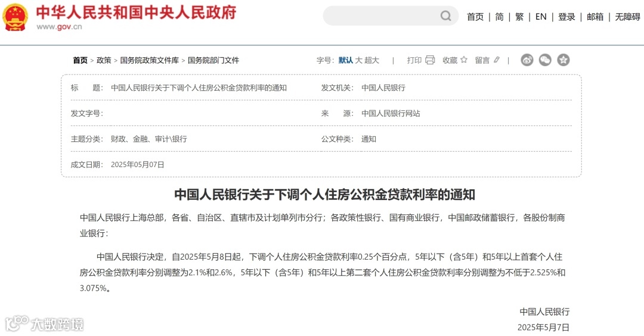Share to Qzone star icon
Screen dimensions: 644x336
pos(563,60)
